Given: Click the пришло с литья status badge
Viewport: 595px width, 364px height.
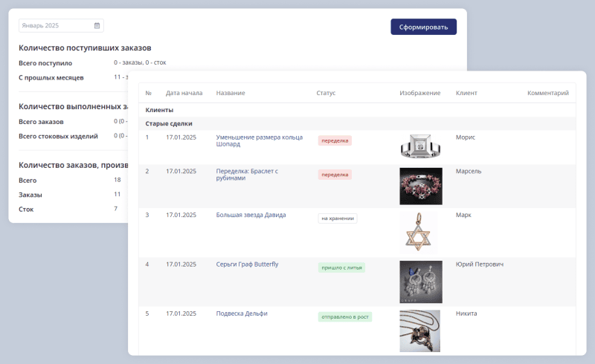Looking at the screenshot, I should pos(341,267).
